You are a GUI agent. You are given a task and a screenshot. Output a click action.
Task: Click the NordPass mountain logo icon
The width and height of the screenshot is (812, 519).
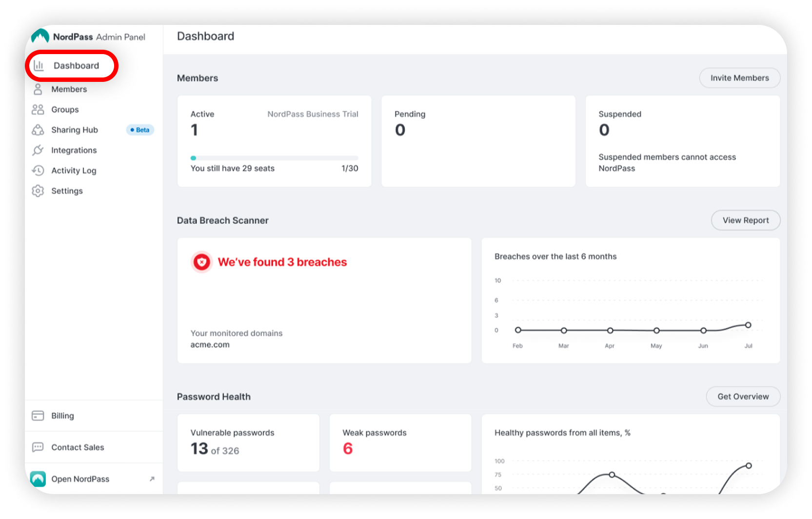40,36
